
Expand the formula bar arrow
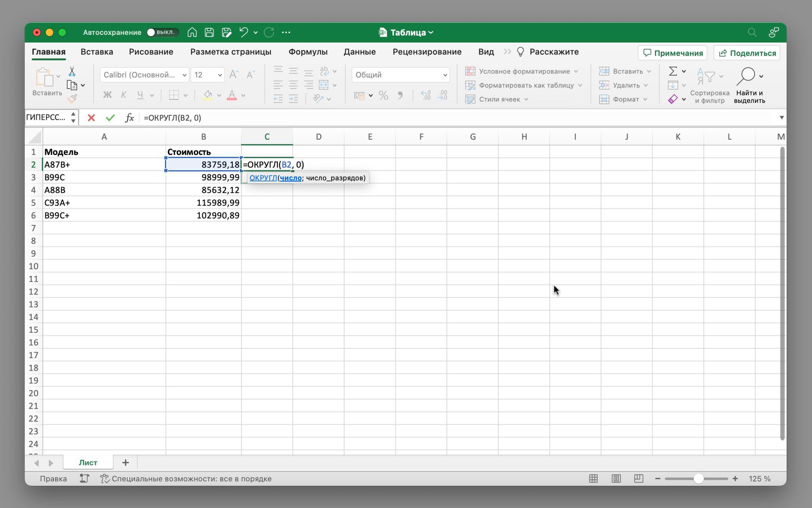781,117
